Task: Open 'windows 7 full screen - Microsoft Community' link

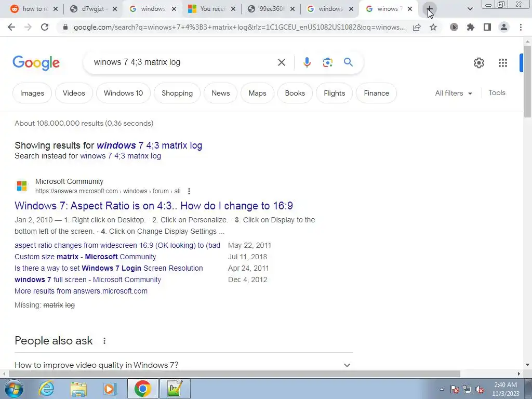Action: click(x=87, y=280)
